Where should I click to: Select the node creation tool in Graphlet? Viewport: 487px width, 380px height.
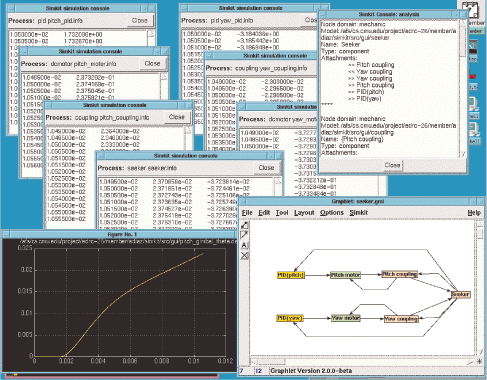[x=245, y=225]
